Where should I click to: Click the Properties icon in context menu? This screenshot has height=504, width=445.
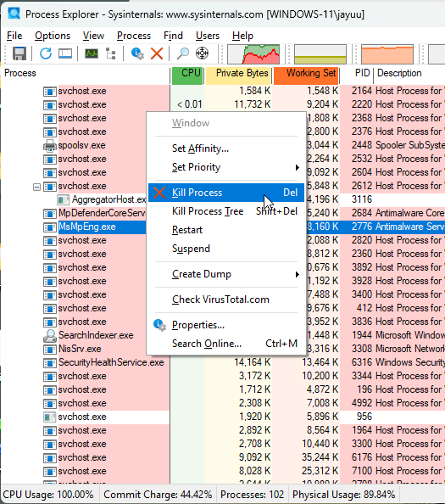pos(159,325)
